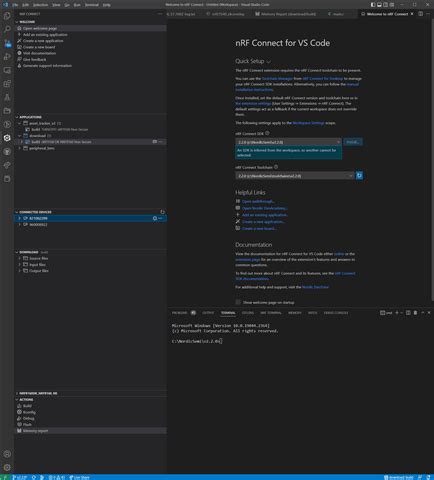Switch to the Output panel tab

coord(208,313)
